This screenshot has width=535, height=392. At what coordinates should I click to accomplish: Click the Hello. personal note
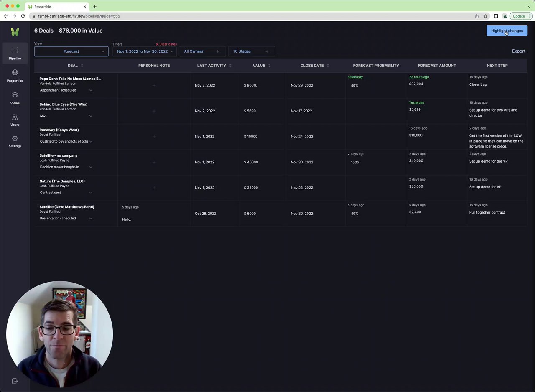click(x=127, y=219)
